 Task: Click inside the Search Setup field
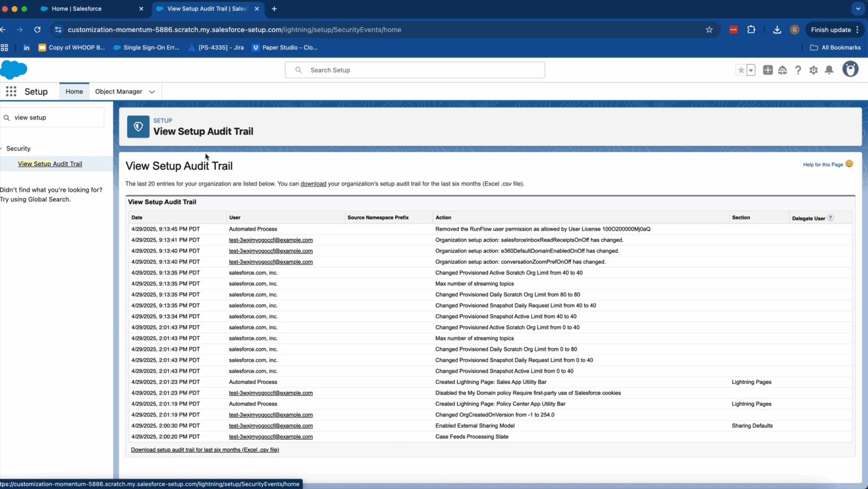[x=415, y=70]
